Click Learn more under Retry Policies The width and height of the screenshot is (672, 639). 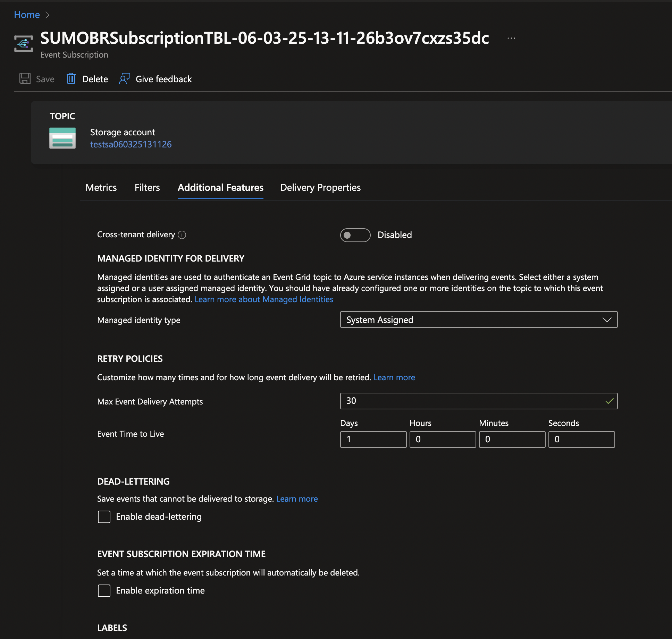[x=394, y=377]
